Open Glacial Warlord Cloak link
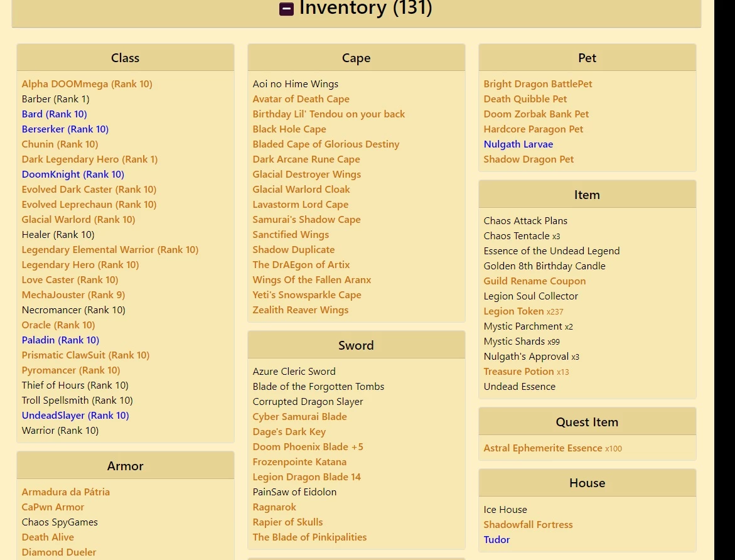735x560 pixels. (x=301, y=190)
